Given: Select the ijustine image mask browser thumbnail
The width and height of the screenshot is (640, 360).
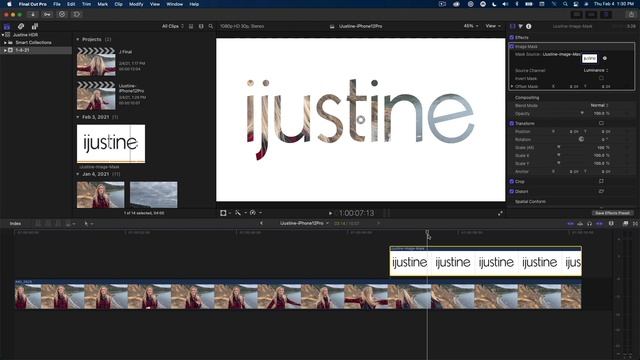Looking at the screenshot, I should click(111, 144).
